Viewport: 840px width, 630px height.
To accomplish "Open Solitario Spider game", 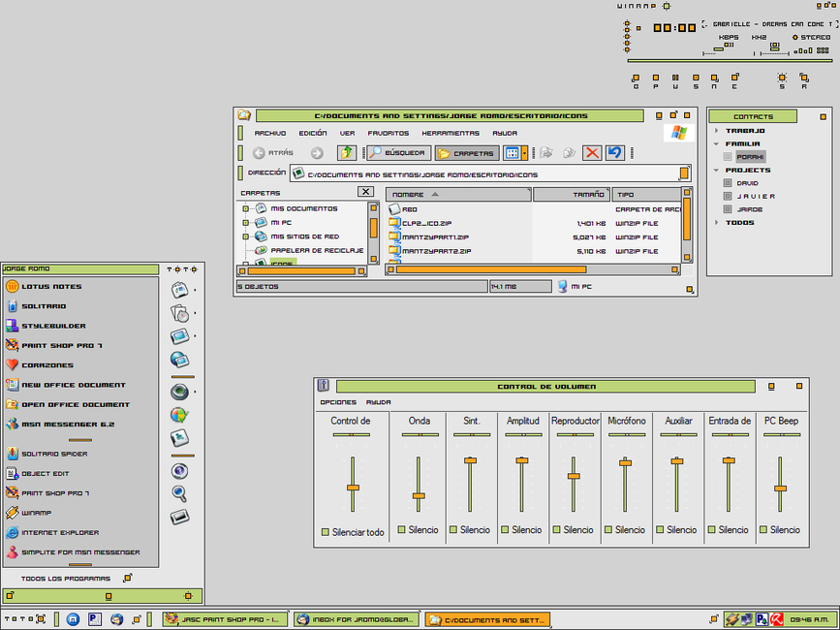I will pyautogui.click(x=47, y=454).
